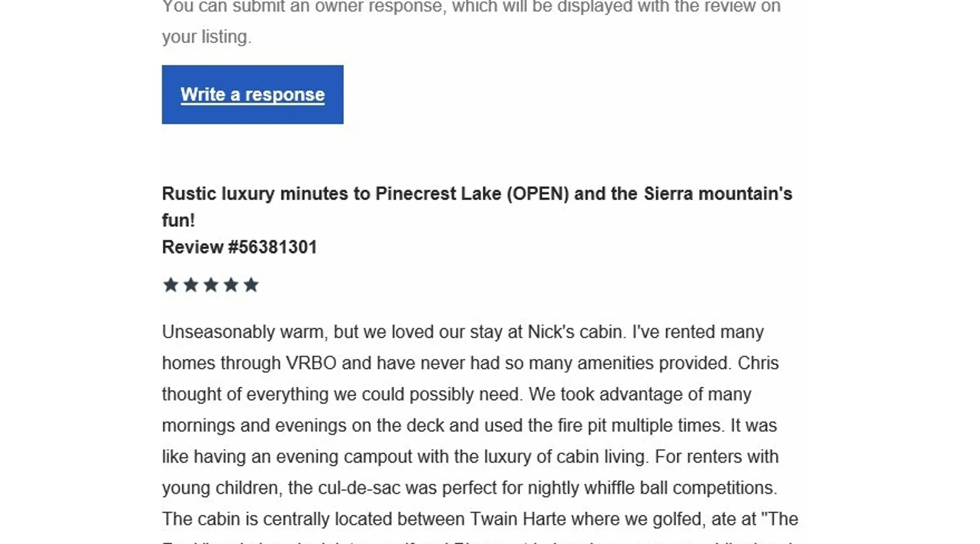
Task: Click the Rustic luxury listing title
Action: click(477, 207)
